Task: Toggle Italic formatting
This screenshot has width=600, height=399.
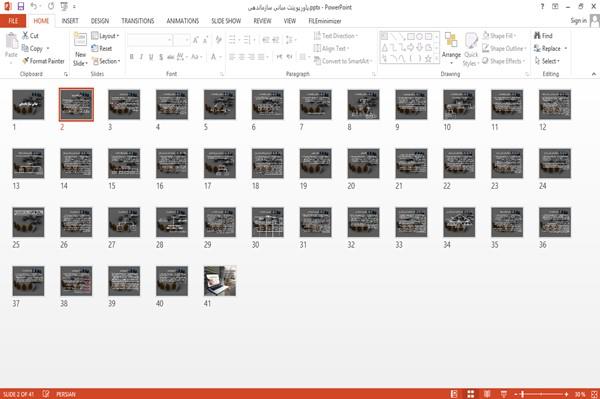Action: 141,57
